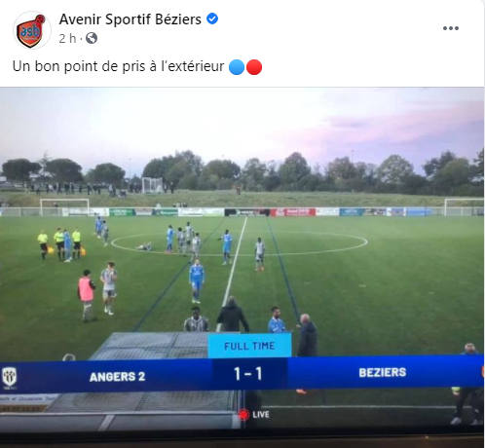Click the red LIVE indicator dot
485x448 pixels.
click(243, 415)
